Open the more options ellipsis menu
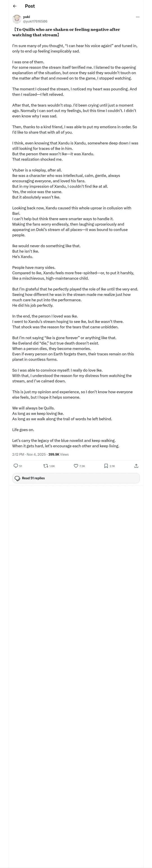152x868 pixels. click(x=138, y=17)
